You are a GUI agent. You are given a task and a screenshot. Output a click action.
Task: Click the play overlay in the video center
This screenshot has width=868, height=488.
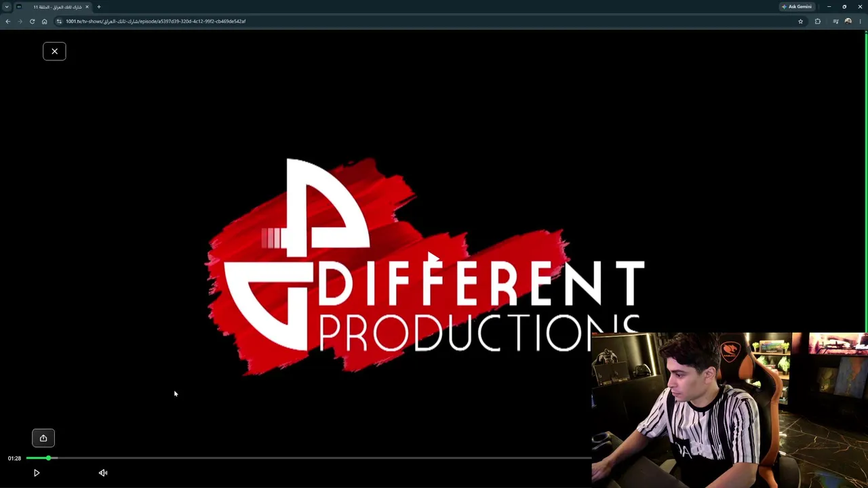pos(434,258)
